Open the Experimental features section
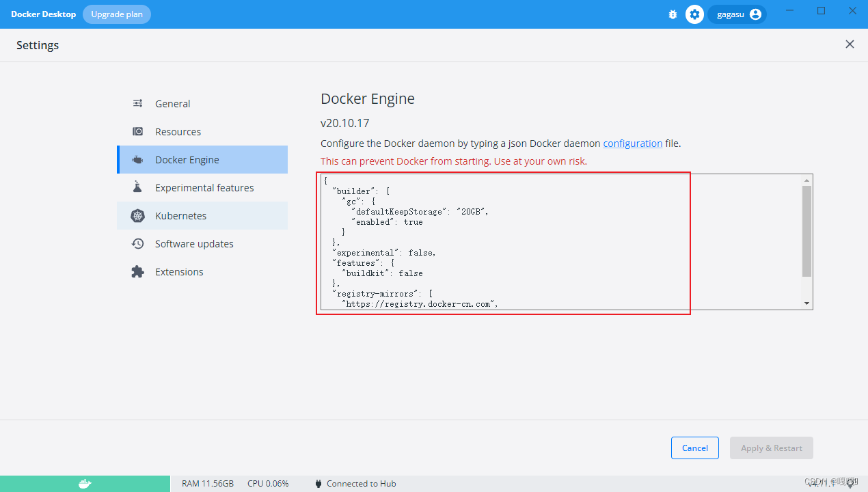This screenshot has width=868, height=492. 203,187
